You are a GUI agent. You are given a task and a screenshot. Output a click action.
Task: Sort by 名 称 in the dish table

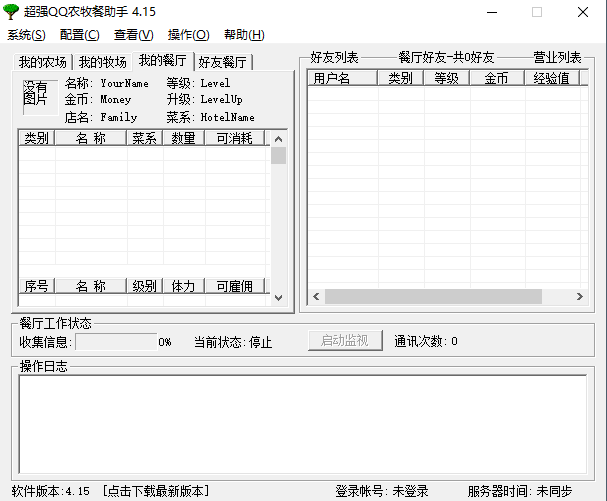[x=91, y=138]
